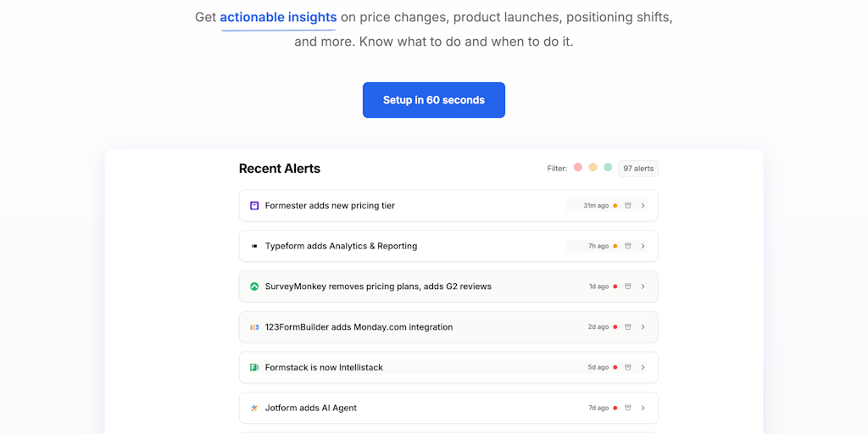
Task: Archive the Formstack Intellistack alert
Action: [628, 367]
